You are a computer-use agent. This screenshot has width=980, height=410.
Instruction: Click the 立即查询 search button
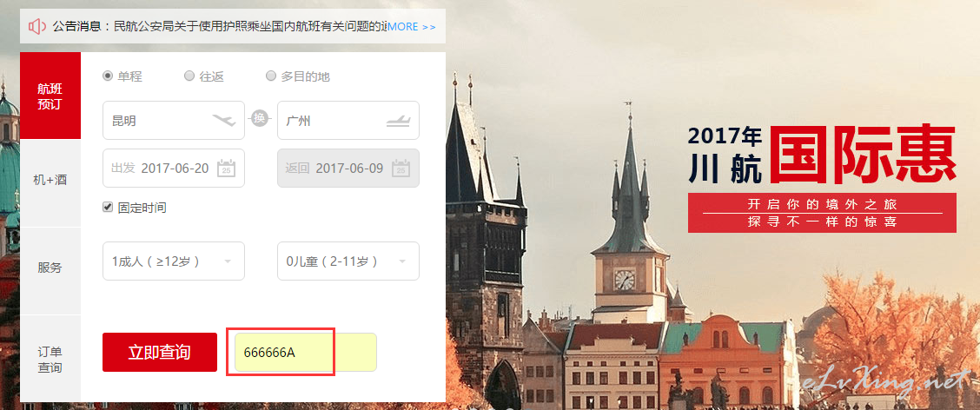160,352
